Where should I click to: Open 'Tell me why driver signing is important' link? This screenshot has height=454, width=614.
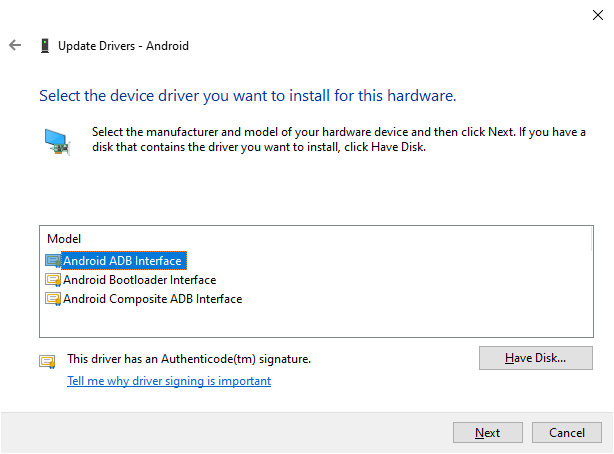(x=169, y=381)
